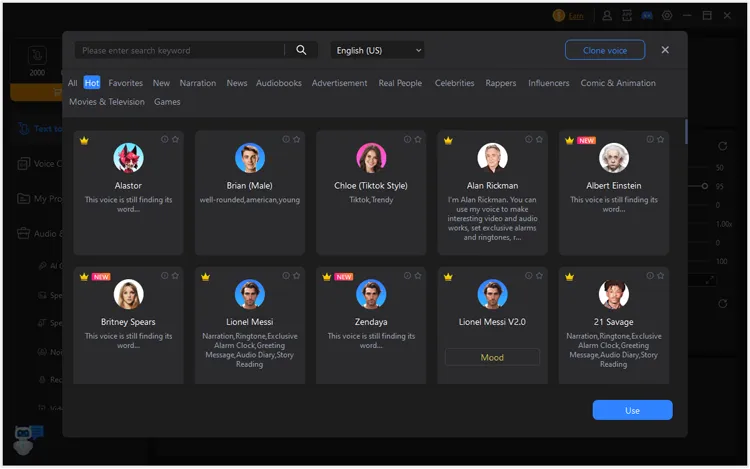Switch to the Celebrities tab
The width and height of the screenshot is (750, 469).
pyautogui.click(x=454, y=83)
